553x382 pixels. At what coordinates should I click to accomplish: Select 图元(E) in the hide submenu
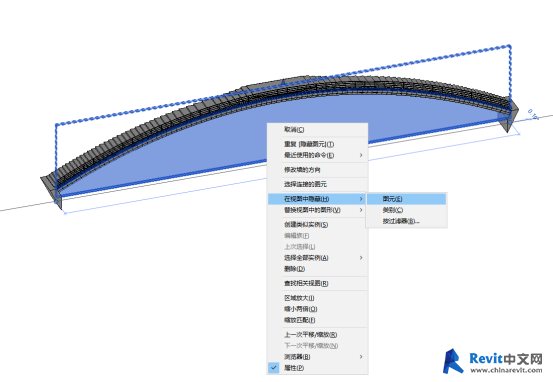[x=407, y=199]
